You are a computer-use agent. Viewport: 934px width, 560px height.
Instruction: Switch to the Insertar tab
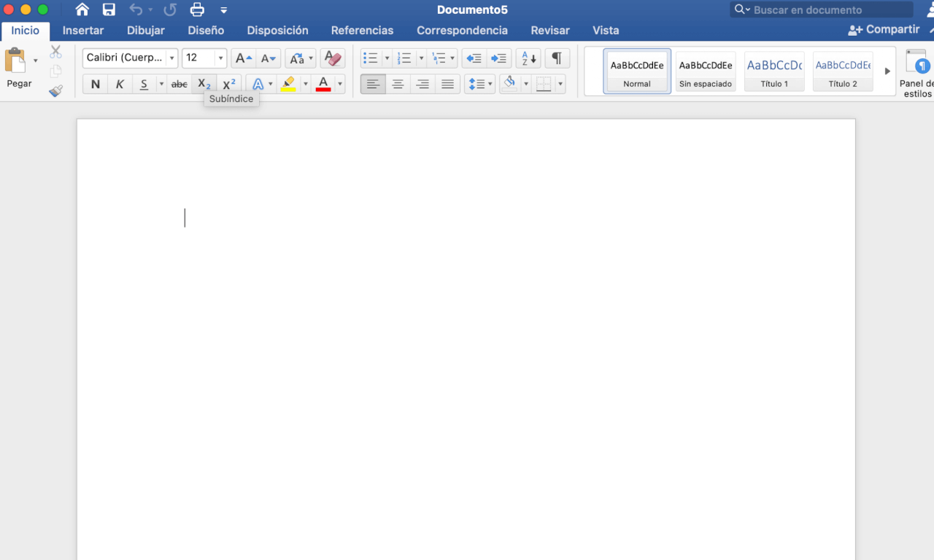[83, 31]
